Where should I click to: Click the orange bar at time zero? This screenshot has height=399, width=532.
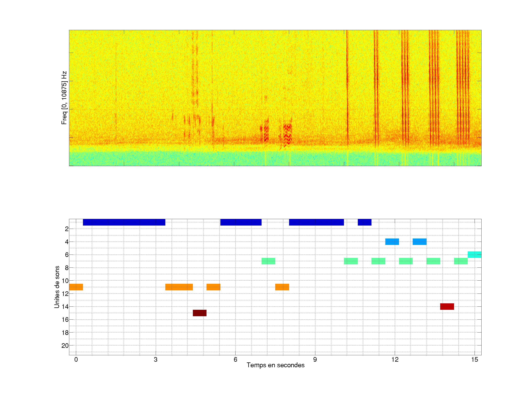click(x=76, y=287)
